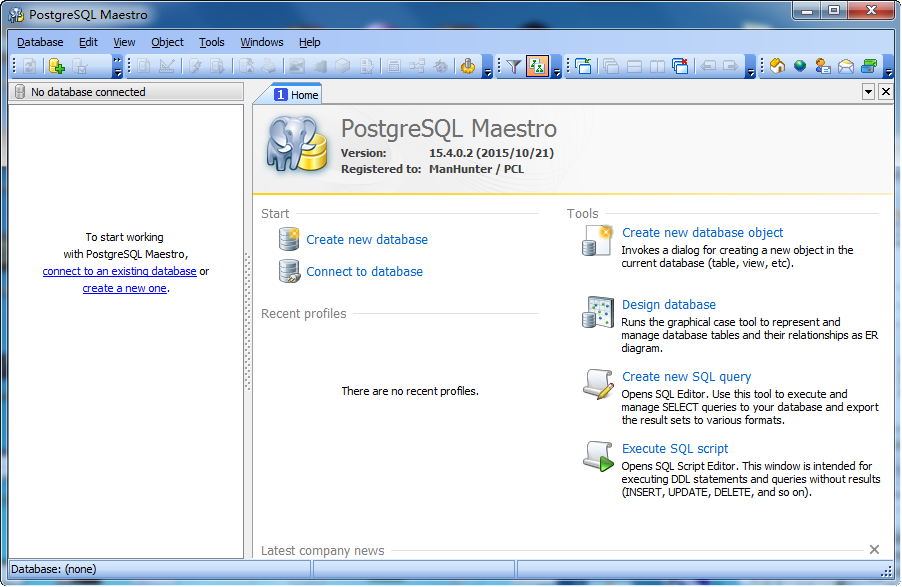902x587 pixels.
Task: Click the Execute SQL script link
Action: (675, 448)
